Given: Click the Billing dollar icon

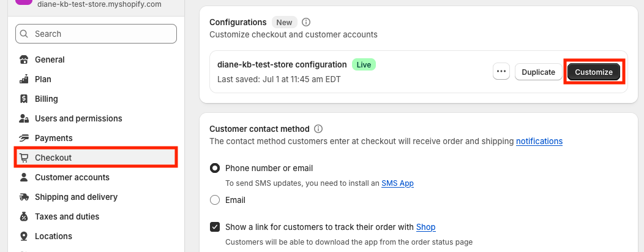Looking at the screenshot, I should [x=24, y=99].
